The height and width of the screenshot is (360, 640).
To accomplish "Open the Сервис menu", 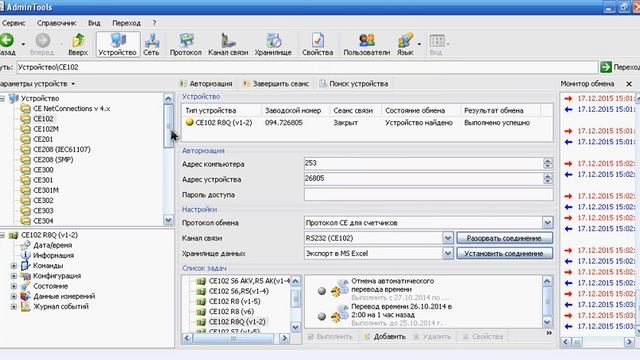I will coord(13,23).
